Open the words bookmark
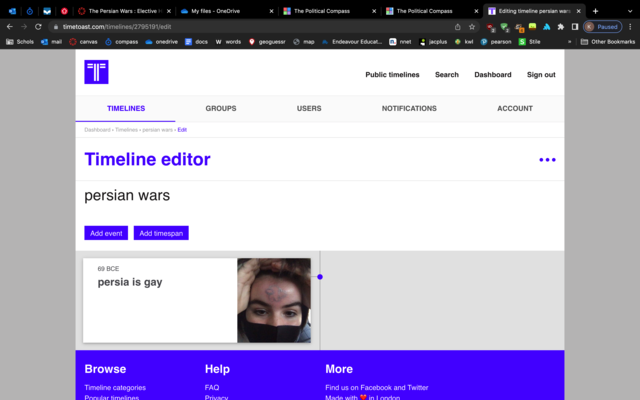The height and width of the screenshot is (400, 640). point(228,42)
